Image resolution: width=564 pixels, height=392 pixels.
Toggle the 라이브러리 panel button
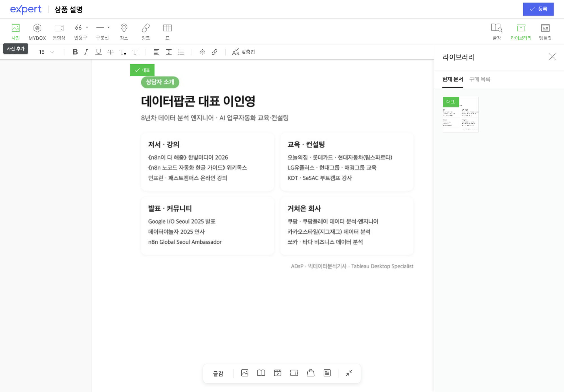pyautogui.click(x=521, y=32)
